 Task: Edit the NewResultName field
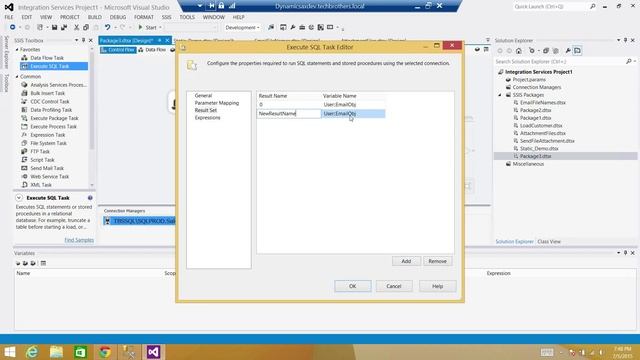(x=289, y=113)
